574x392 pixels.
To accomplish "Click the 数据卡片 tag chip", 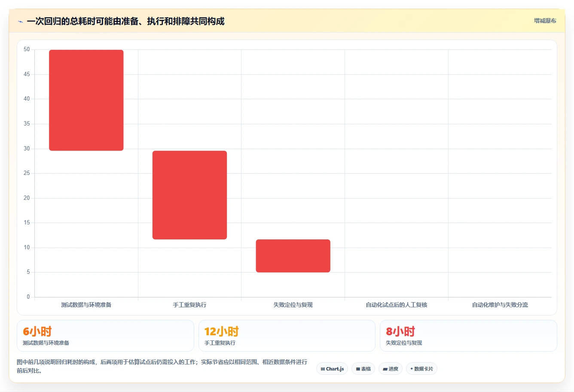I will click(421, 369).
